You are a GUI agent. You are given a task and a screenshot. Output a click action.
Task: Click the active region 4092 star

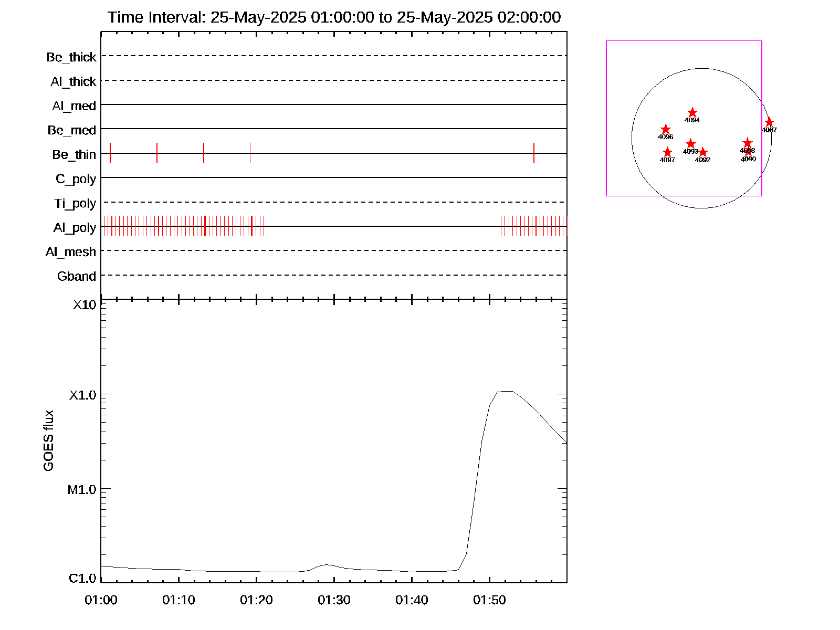point(703,153)
